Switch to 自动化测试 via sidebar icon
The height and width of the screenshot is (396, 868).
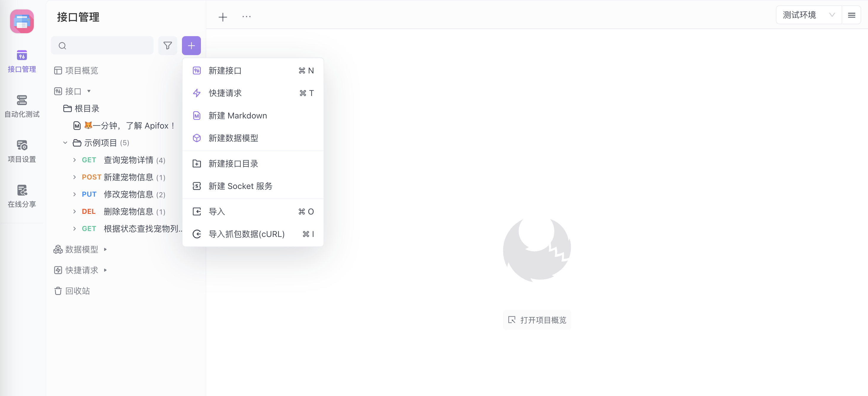pyautogui.click(x=22, y=106)
